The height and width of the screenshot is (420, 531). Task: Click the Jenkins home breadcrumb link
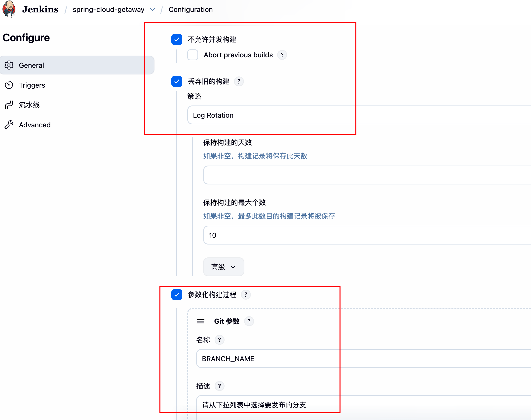pyautogui.click(x=40, y=9)
